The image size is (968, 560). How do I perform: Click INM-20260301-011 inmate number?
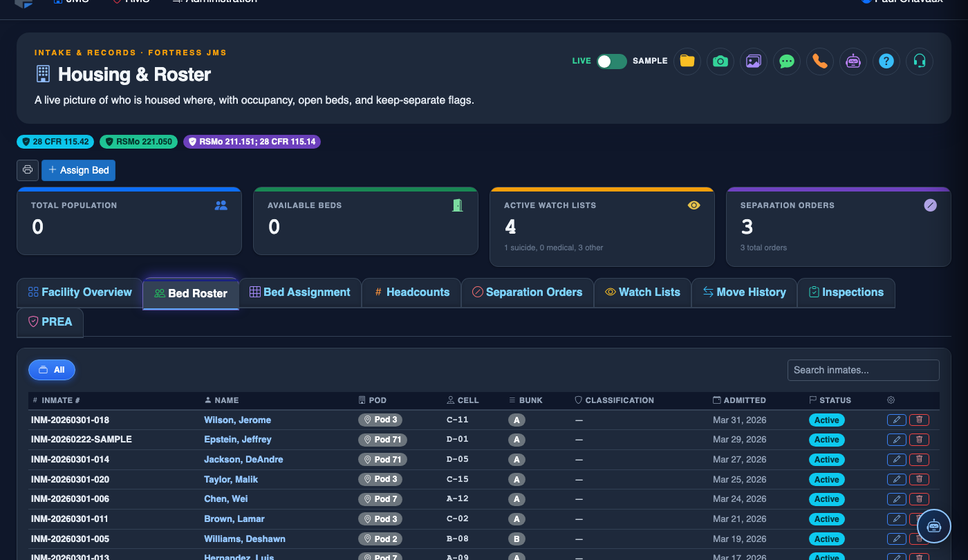[70, 519]
